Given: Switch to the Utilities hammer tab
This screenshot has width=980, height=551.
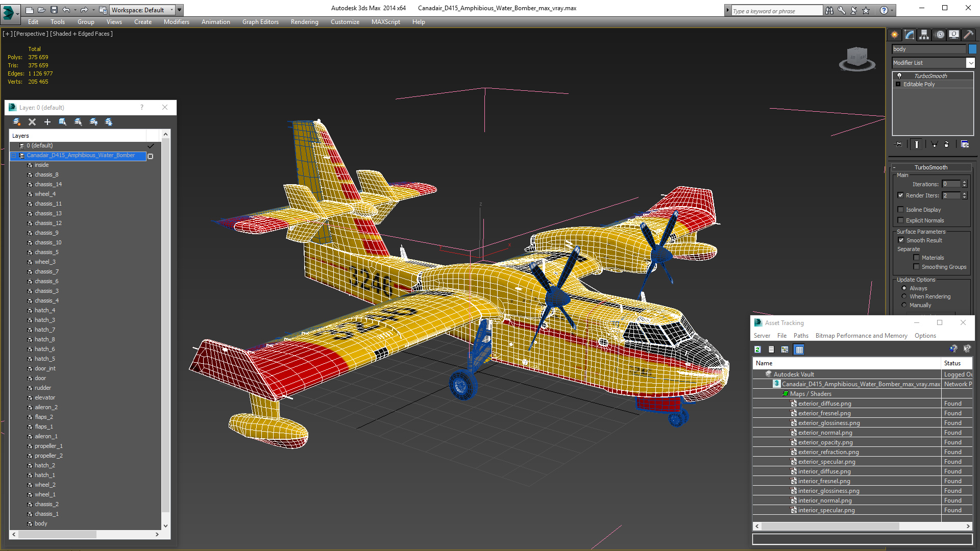Looking at the screenshot, I should (x=968, y=35).
